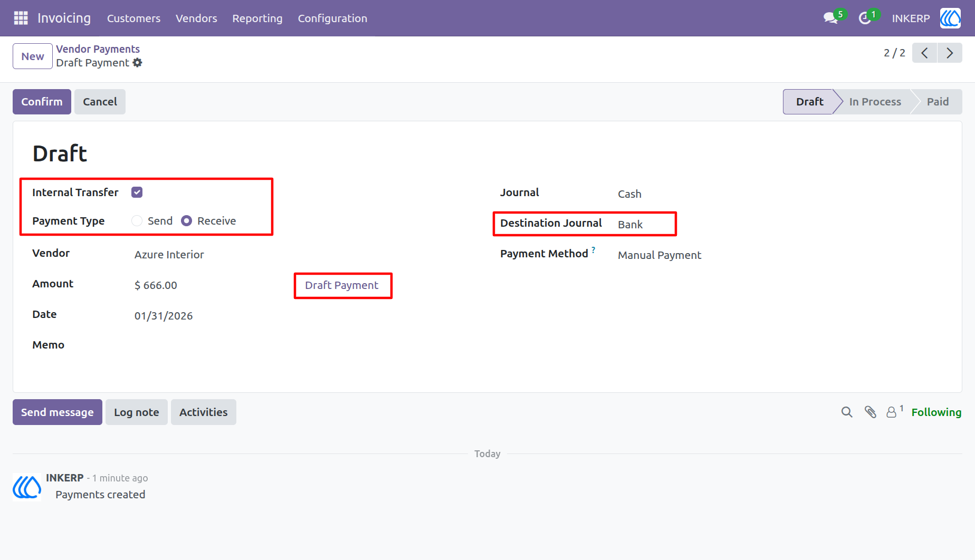Go to the next record arrow
The image size is (975, 560).
tap(950, 53)
